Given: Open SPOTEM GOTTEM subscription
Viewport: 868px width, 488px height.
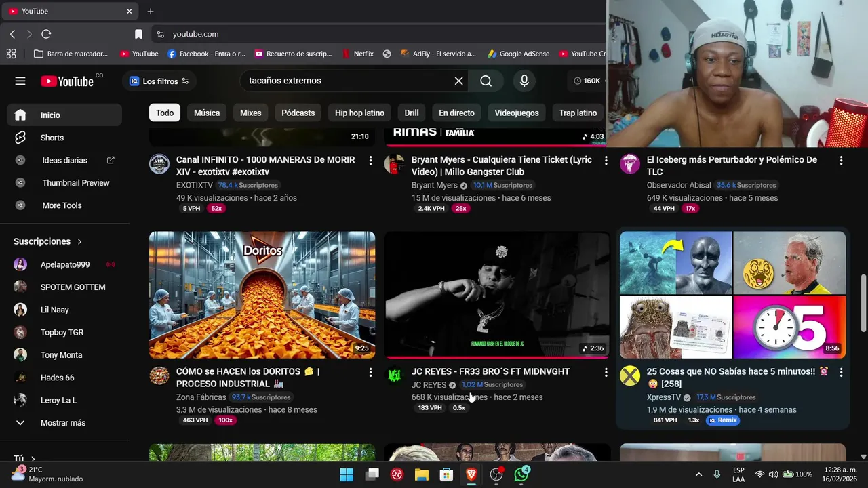Looking at the screenshot, I should click(64, 287).
